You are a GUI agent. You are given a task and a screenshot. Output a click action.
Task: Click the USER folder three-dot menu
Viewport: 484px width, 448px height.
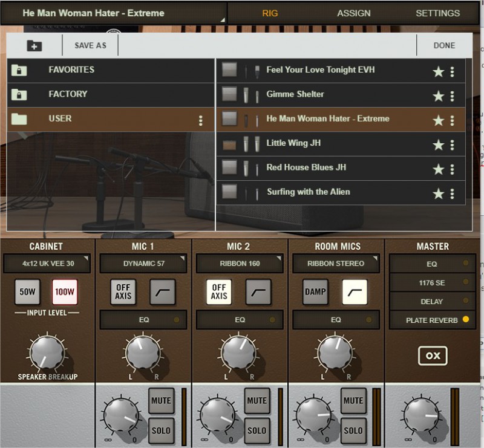(201, 120)
